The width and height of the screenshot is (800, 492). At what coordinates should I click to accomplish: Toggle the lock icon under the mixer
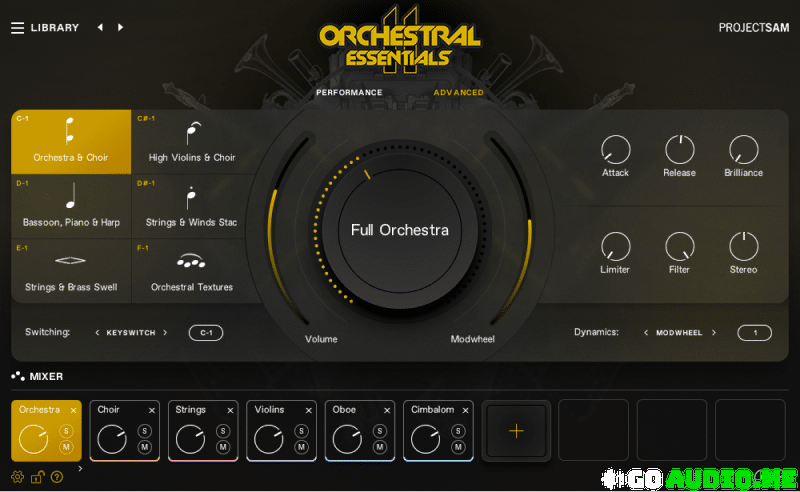37,477
